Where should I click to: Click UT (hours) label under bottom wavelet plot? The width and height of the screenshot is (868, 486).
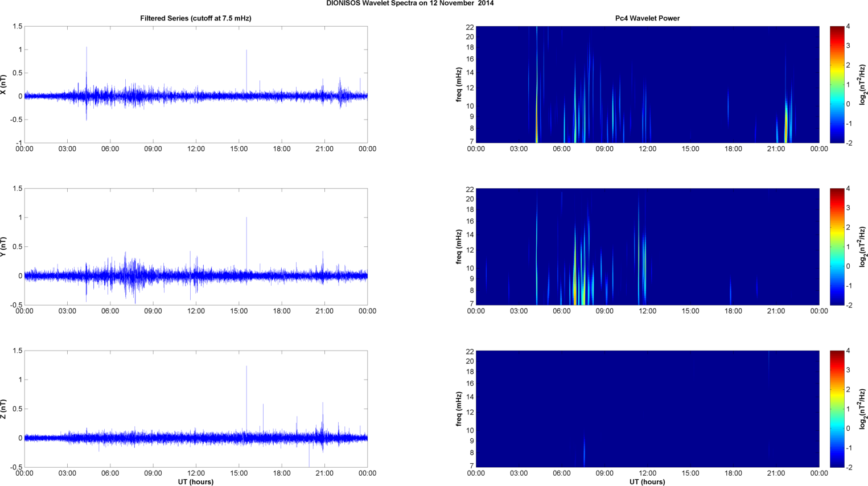647,481
